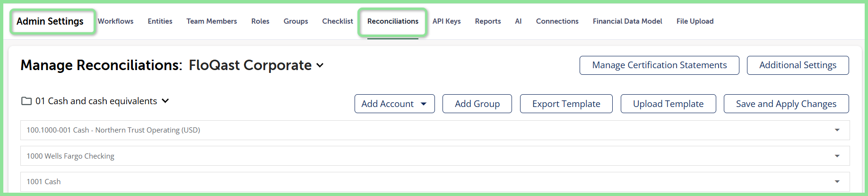Viewport: 868px width, 196px height.
Task: Expand the 01 Cash and cash equivalents chevron
Action: coord(165,101)
